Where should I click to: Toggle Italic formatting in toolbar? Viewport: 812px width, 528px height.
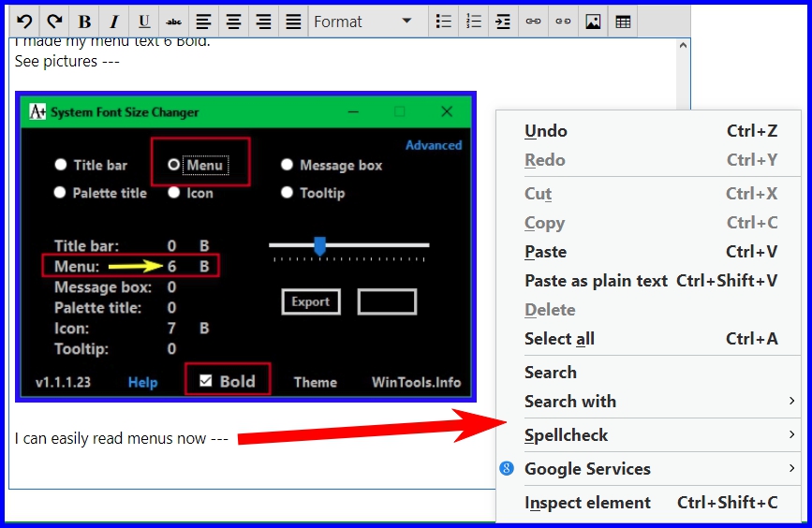114,22
